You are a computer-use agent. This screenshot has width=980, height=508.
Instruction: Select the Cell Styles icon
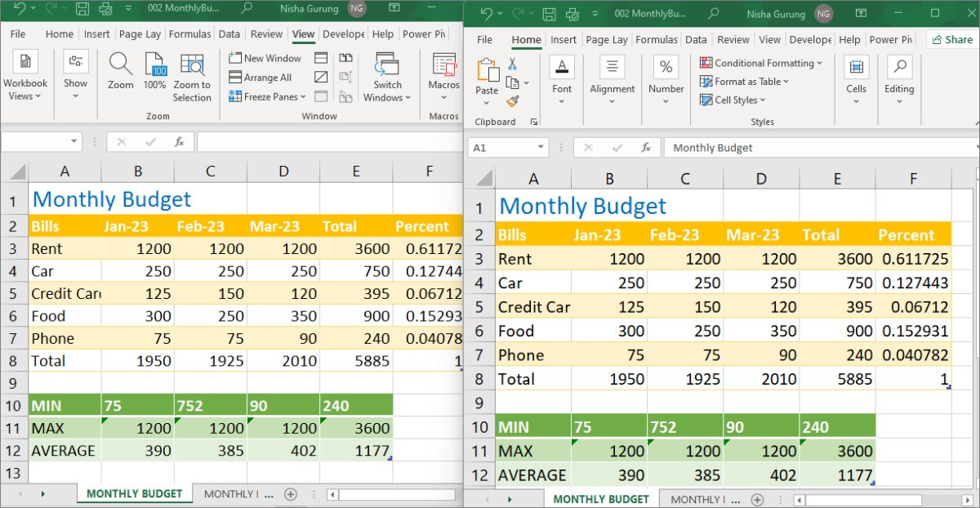(733, 100)
